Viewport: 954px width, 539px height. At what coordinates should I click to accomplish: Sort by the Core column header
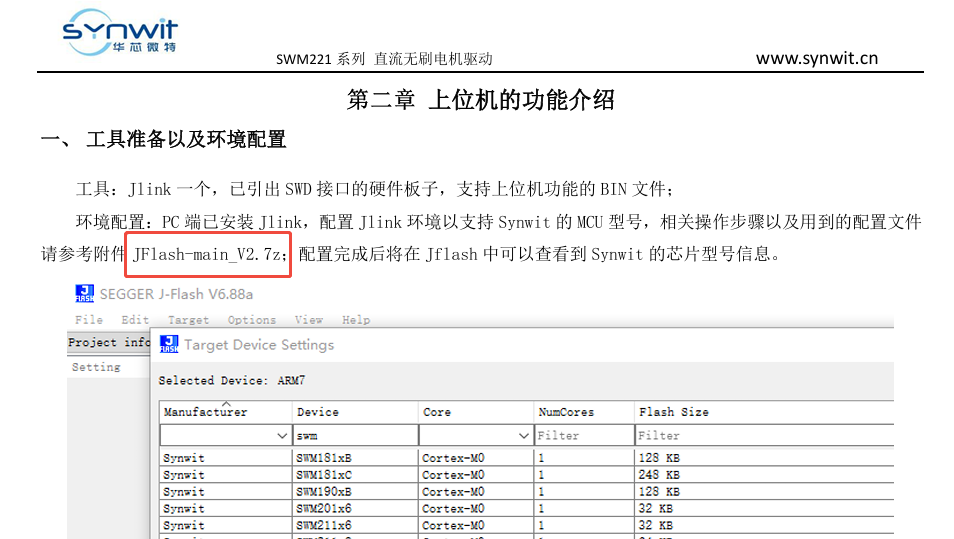click(476, 412)
